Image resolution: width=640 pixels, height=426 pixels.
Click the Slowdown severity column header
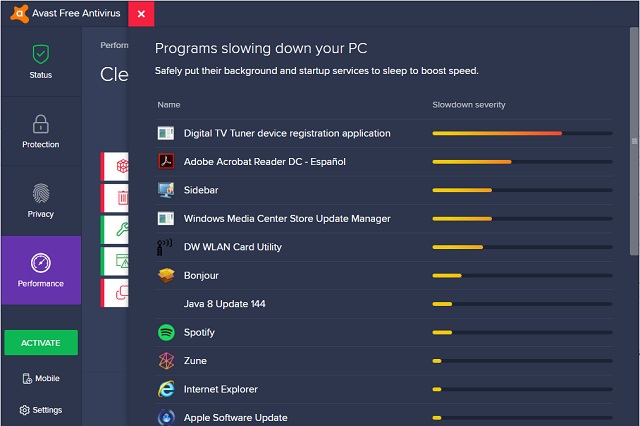pyautogui.click(x=469, y=105)
